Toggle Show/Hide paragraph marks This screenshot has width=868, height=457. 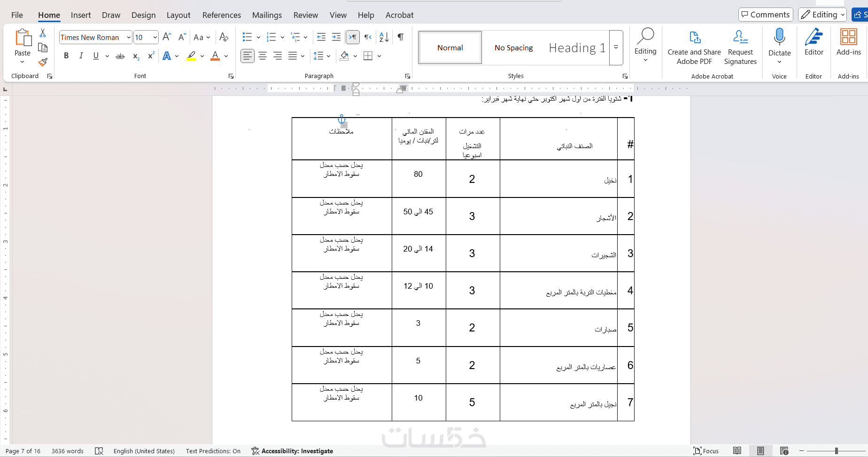[x=401, y=37]
